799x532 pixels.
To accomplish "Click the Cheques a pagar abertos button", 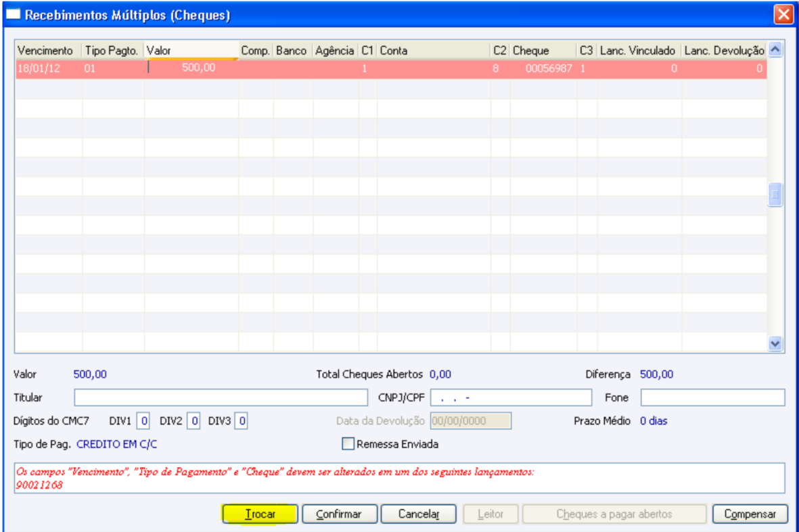I will (614, 514).
